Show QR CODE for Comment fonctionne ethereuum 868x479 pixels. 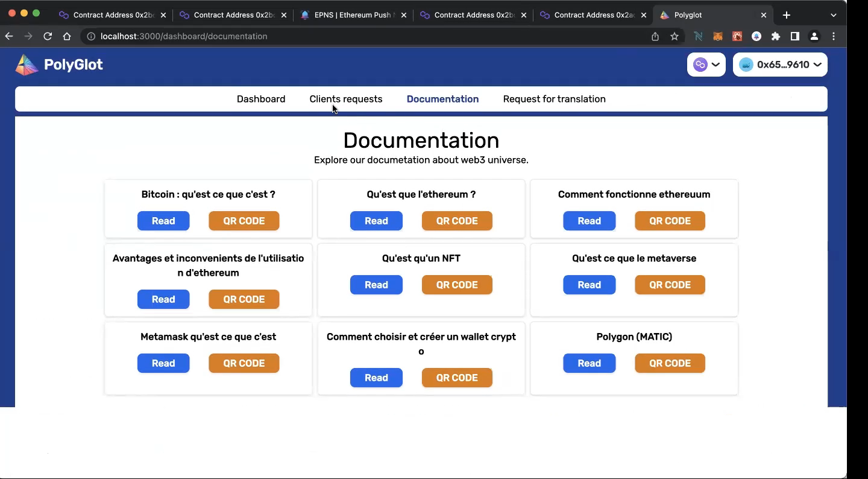(x=670, y=221)
